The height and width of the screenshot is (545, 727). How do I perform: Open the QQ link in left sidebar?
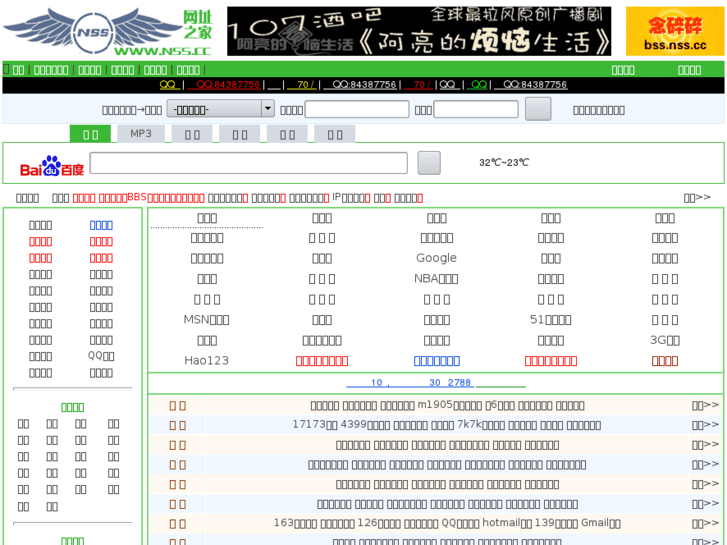click(101, 356)
